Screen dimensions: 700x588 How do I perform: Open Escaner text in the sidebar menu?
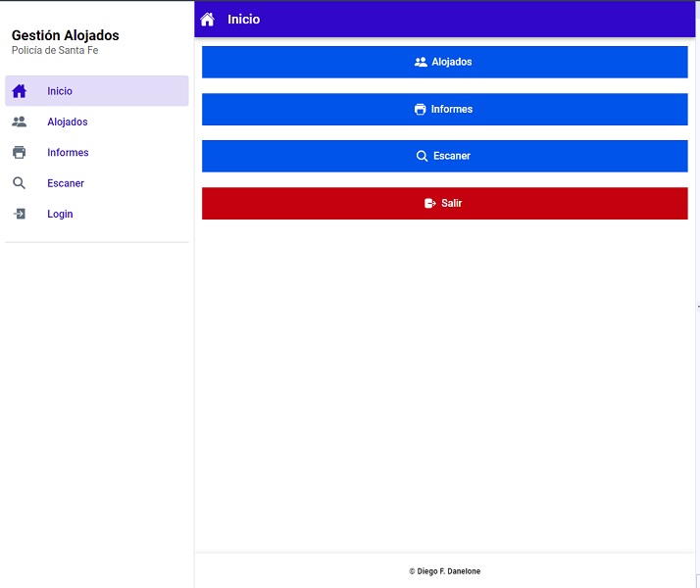click(x=66, y=183)
